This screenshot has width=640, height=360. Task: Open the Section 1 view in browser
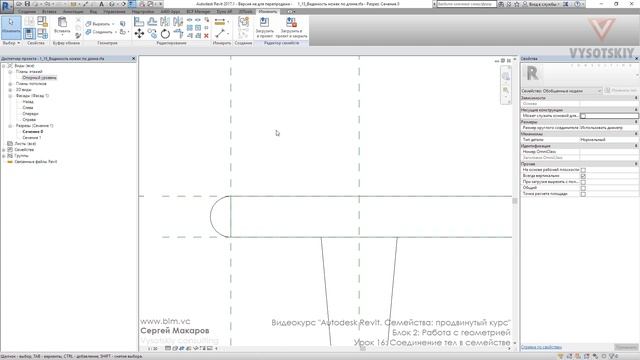tap(32, 138)
